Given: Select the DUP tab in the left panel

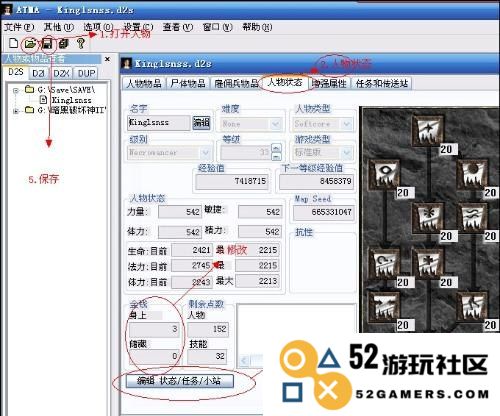Looking at the screenshot, I should click(86, 73).
